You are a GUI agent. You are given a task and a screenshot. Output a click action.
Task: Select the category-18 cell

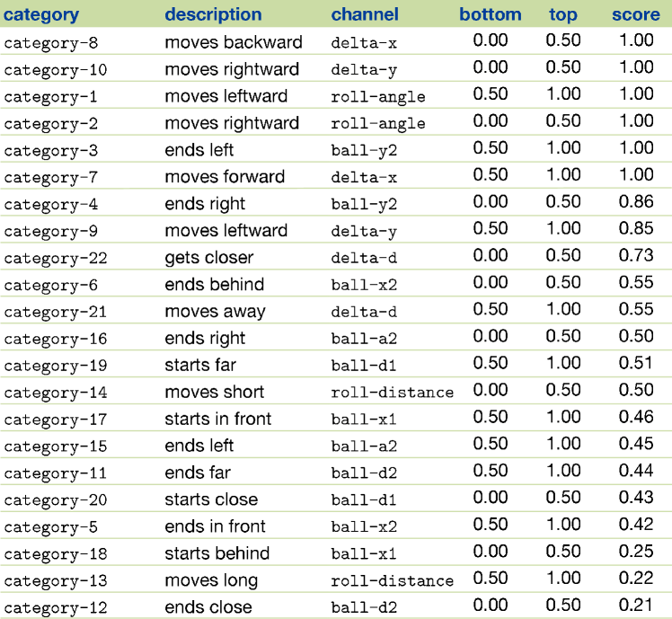point(56,554)
